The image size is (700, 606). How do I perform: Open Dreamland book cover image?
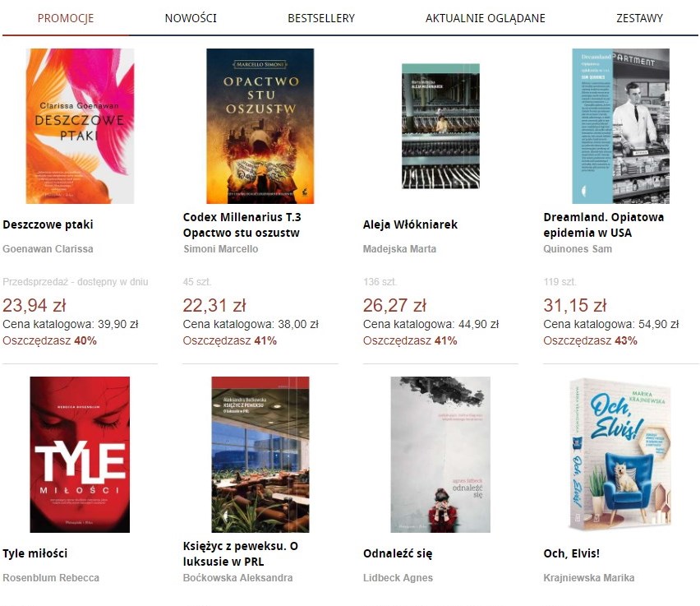(x=620, y=126)
